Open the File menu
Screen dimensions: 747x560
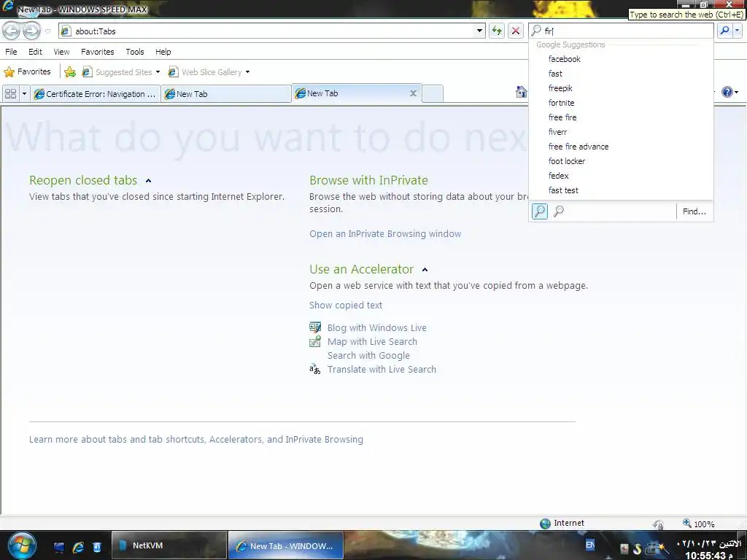[x=11, y=52]
